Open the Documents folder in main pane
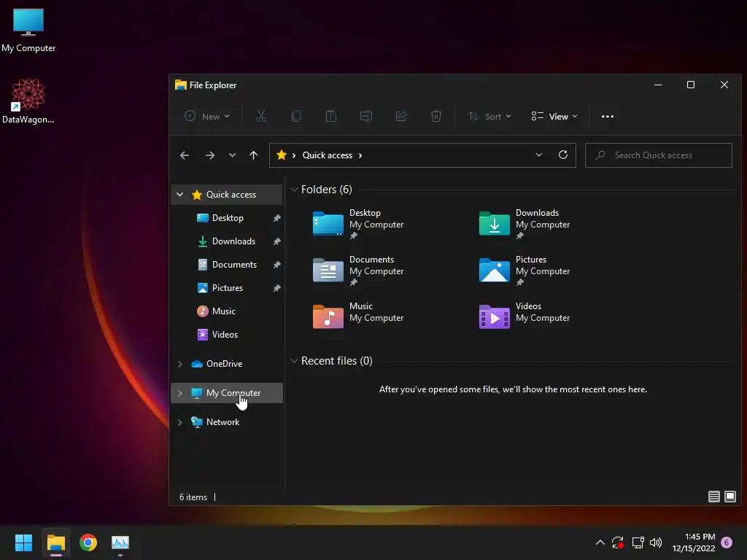 coord(359,271)
